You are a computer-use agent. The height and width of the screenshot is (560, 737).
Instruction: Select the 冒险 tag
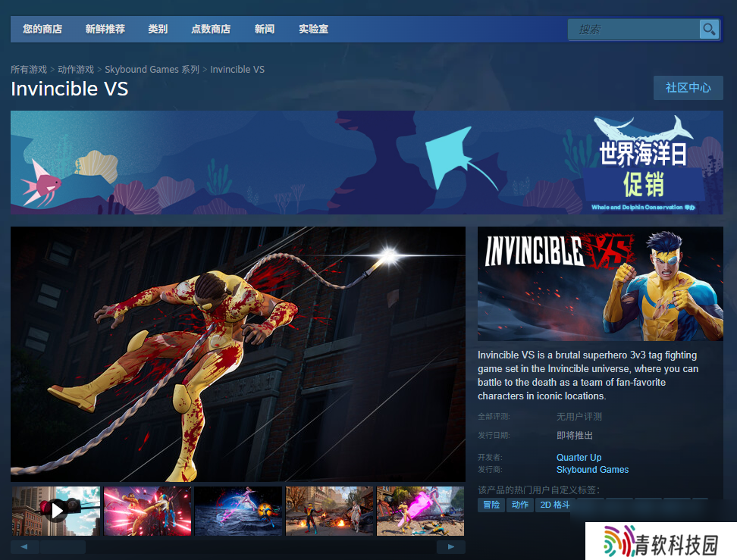491,505
